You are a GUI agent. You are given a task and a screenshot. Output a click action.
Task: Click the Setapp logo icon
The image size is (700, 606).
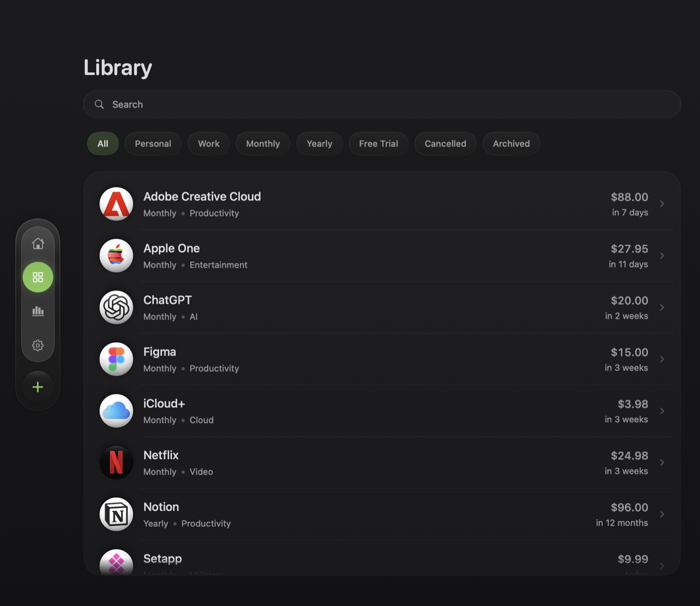[x=116, y=562]
